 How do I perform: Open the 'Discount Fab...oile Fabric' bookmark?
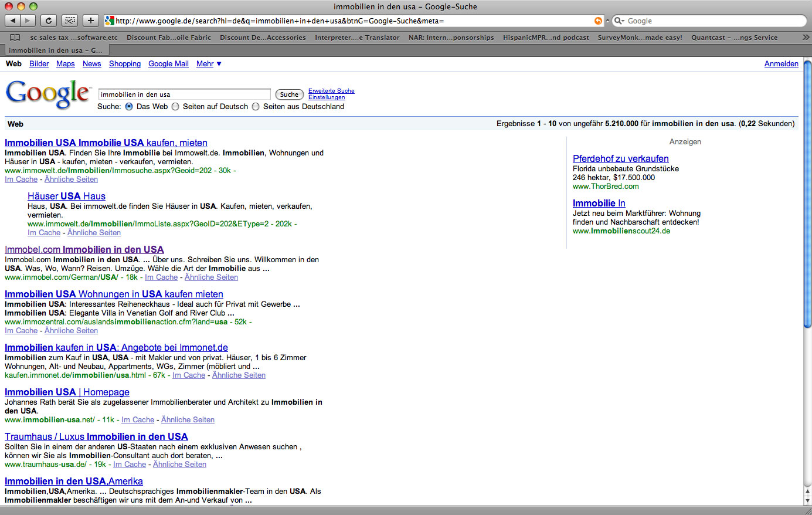tap(169, 38)
